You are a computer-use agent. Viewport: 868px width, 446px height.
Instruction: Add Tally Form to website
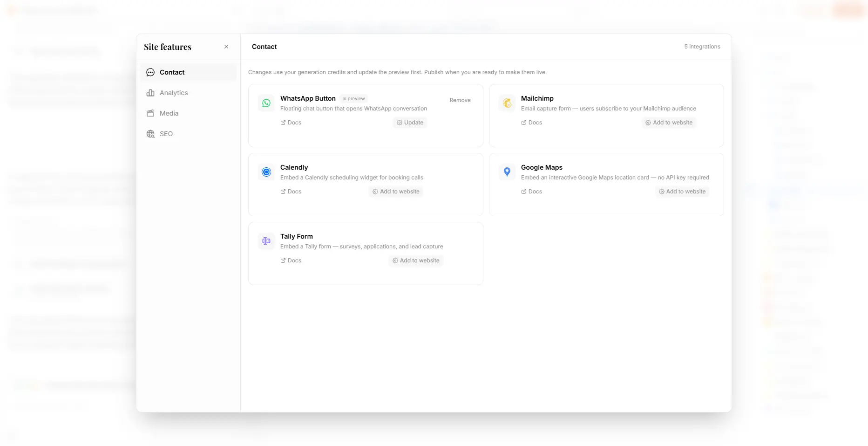(416, 261)
